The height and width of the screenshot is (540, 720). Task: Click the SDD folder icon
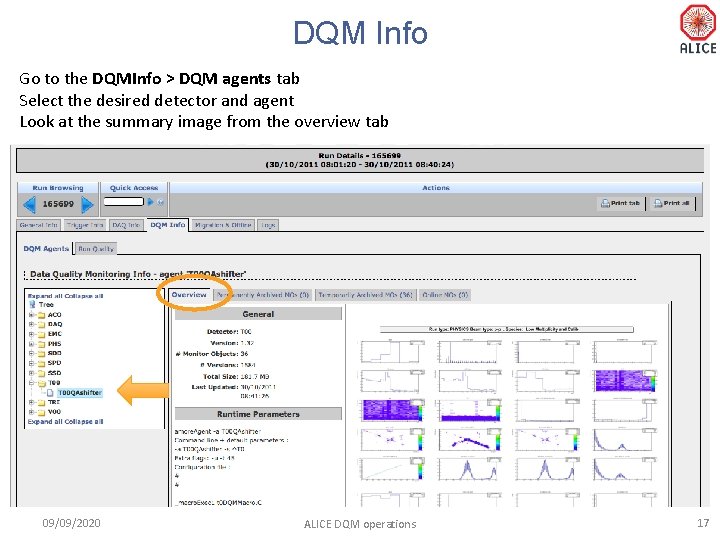coord(41,354)
